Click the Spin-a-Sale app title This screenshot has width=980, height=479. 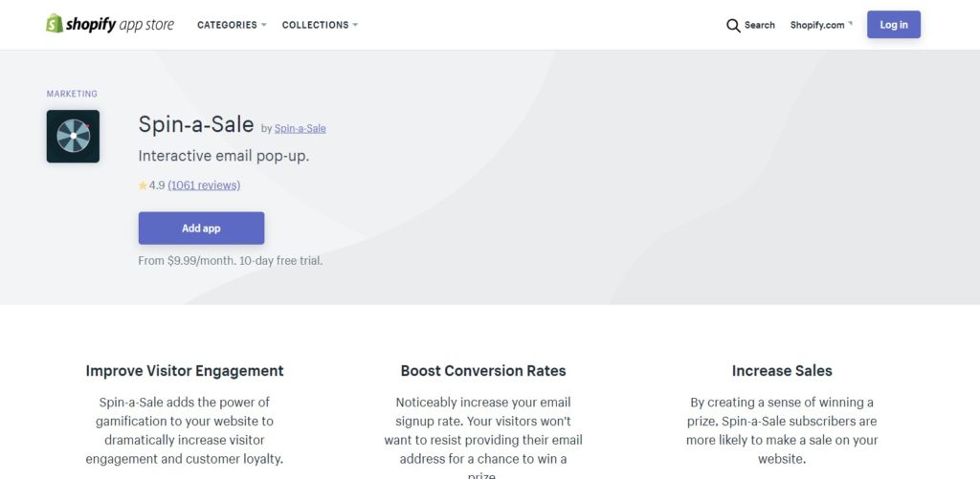[x=195, y=124]
